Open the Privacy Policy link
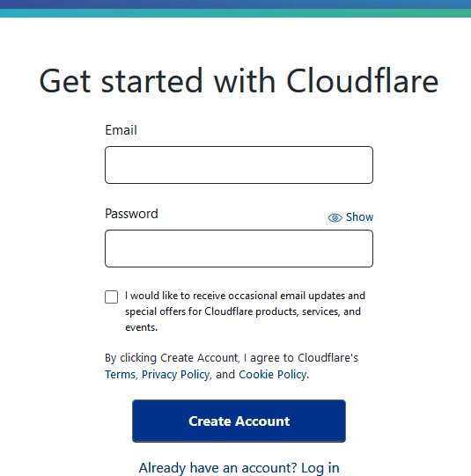The width and height of the screenshot is (471, 476). pos(175,374)
